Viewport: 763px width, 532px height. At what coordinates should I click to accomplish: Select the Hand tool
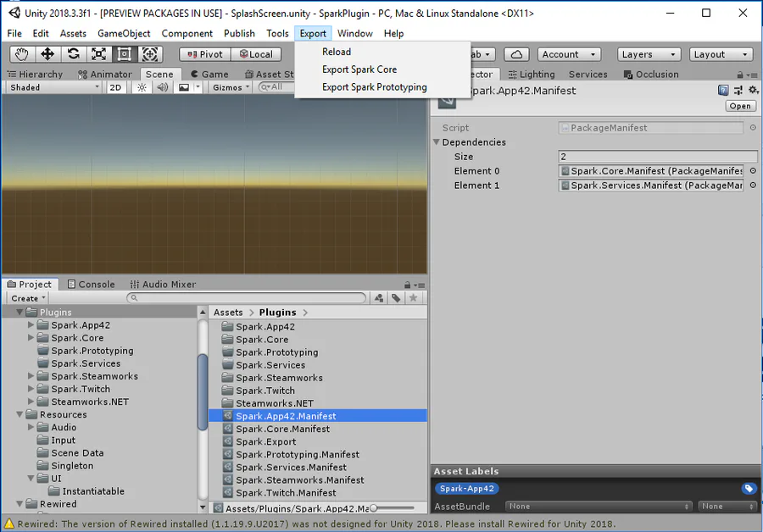21,54
